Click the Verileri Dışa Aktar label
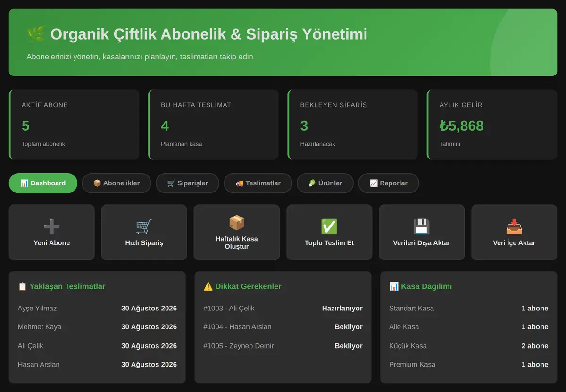The width and height of the screenshot is (566, 392). click(422, 243)
